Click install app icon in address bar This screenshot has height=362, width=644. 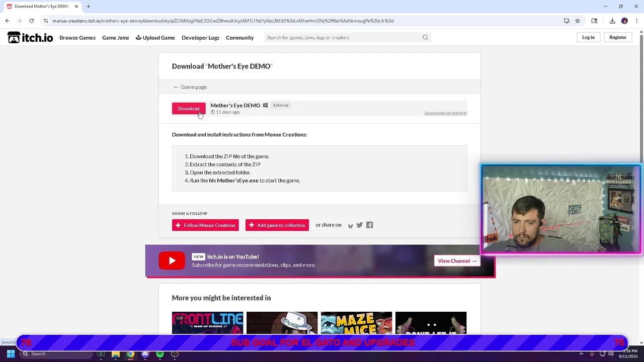(x=567, y=21)
